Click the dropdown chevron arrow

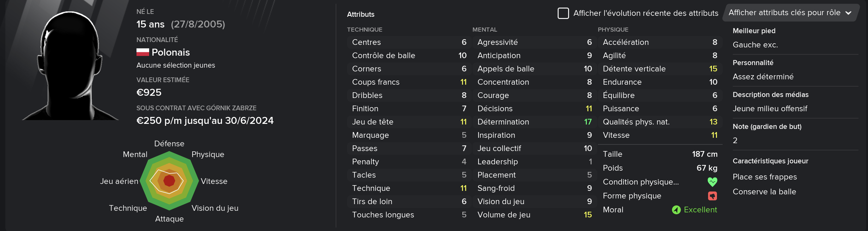[x=848, y=13]
